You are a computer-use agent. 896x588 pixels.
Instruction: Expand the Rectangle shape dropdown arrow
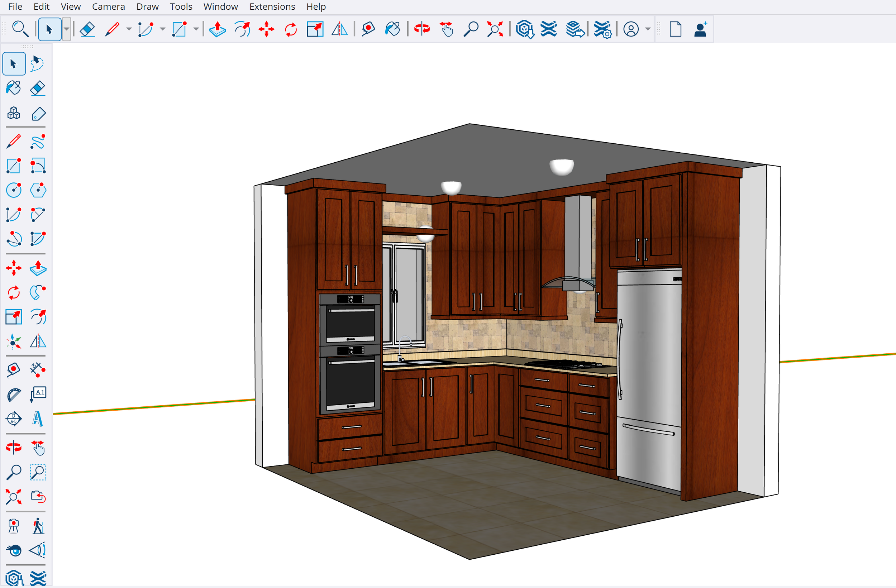tap(196, 29)
